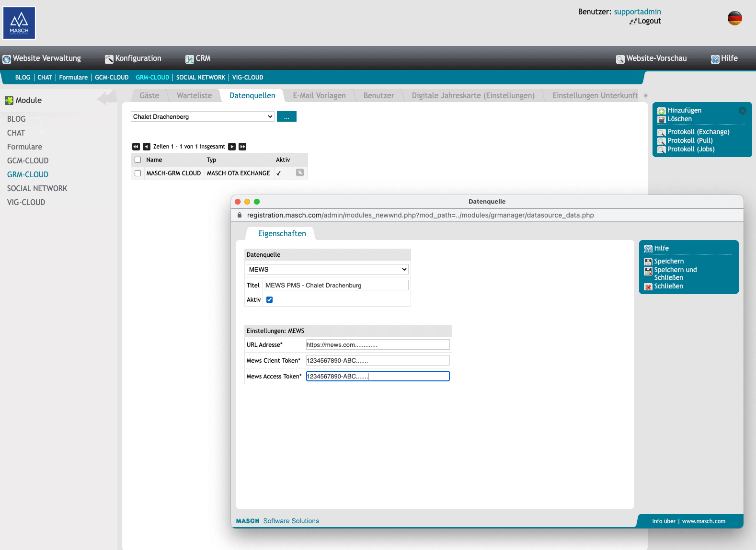Open Protokoll (Exchange) log
This screenshot has width=756, height=550.
tap(698, 132)
